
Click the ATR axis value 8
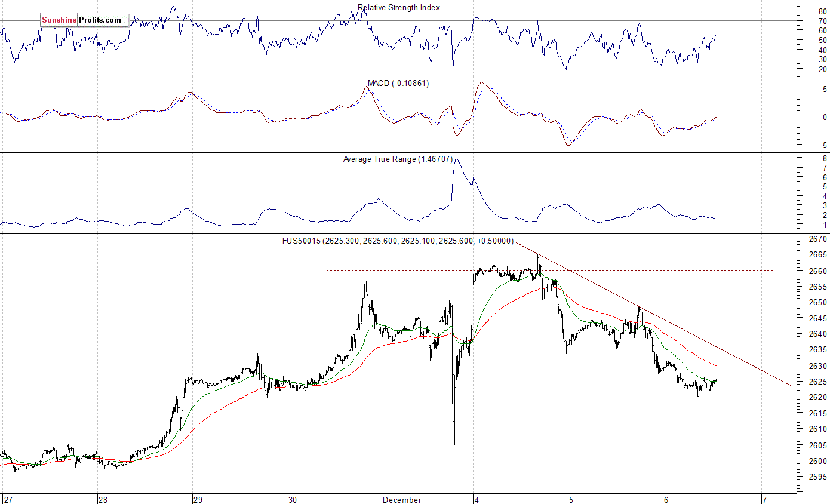[x=824, y=158]
